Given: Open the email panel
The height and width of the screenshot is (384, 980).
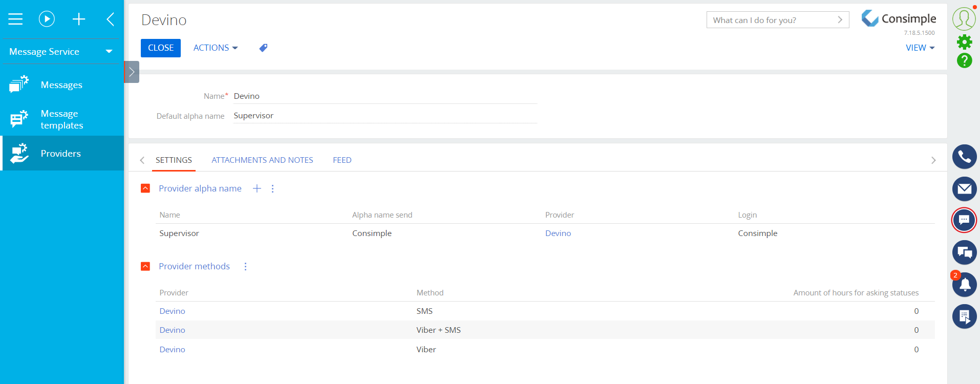Looking at the screenshot, I should point(965,189).
